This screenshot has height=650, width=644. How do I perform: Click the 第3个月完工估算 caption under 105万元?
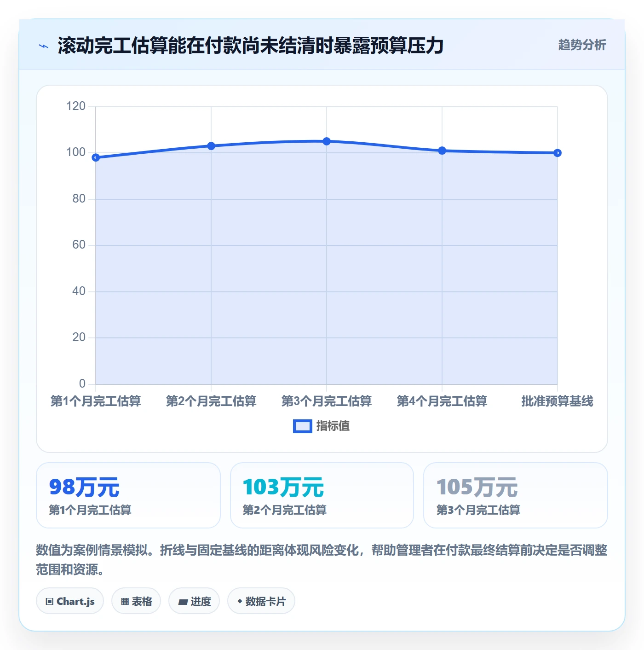(478, 510)
